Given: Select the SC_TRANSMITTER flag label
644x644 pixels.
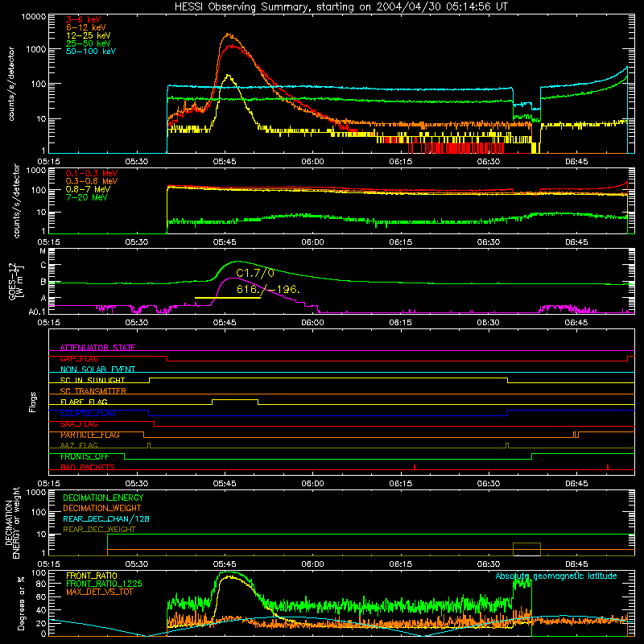Looking at the screenshot, I should tap(93, 391).
